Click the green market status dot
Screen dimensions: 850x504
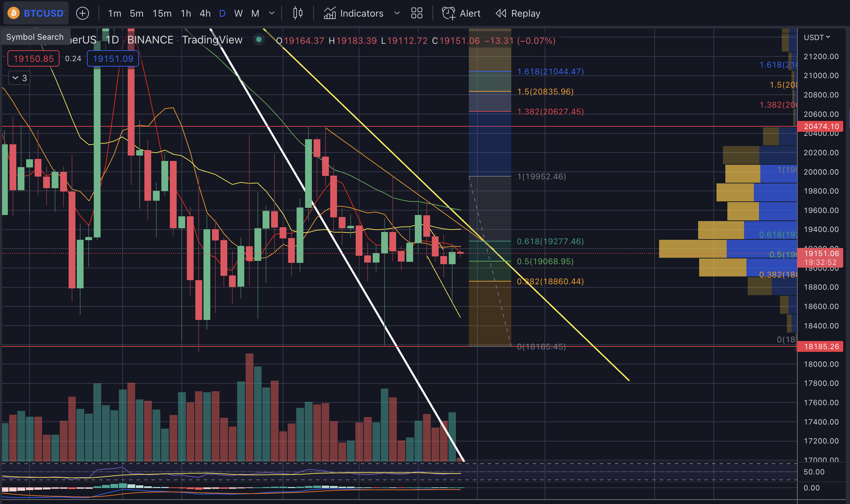click(x=259, y=40)
